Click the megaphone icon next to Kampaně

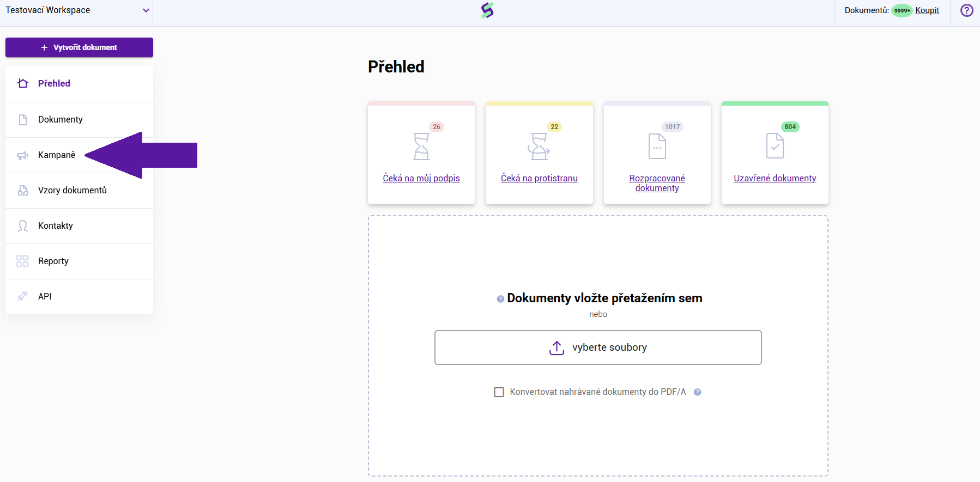(23, 155)
